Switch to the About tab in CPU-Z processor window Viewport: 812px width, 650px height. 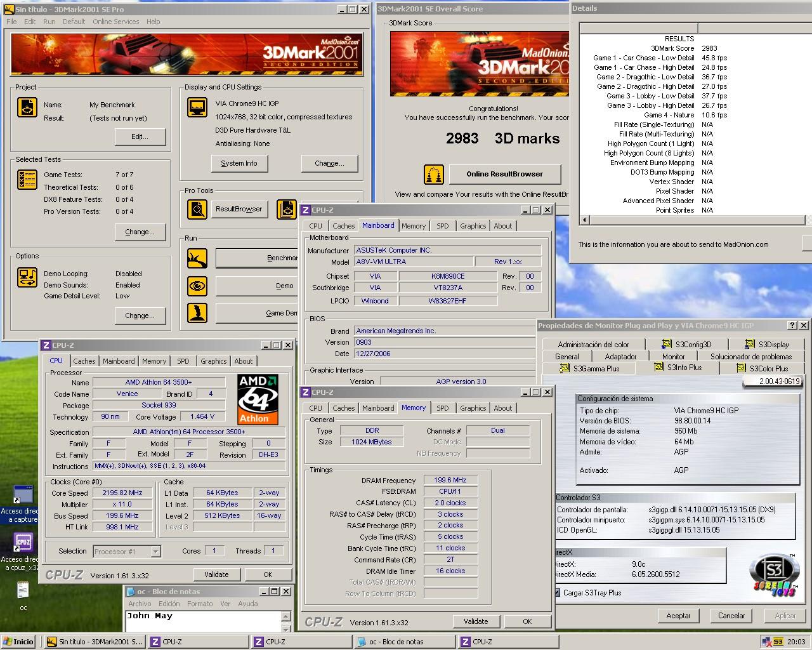click(x=244, y=361)
